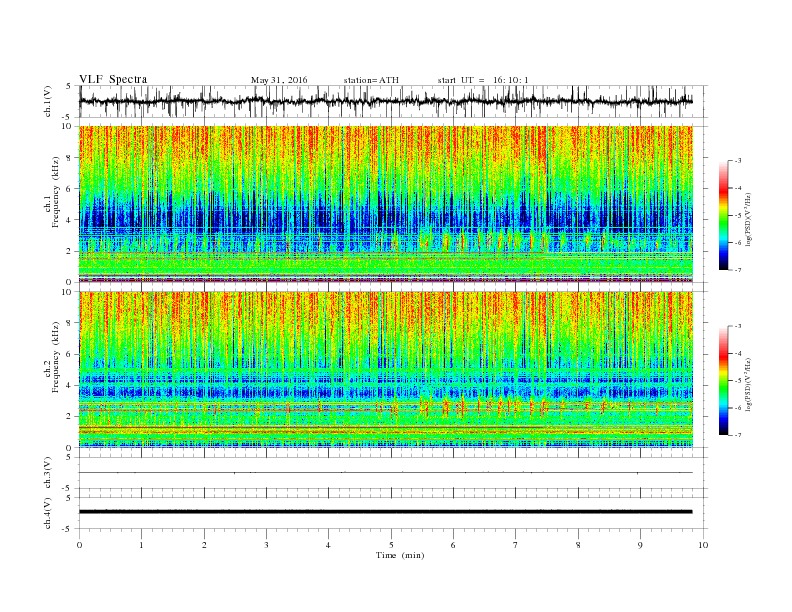
Task: Click the time axis tick label "9"
Action: point(640,545)
